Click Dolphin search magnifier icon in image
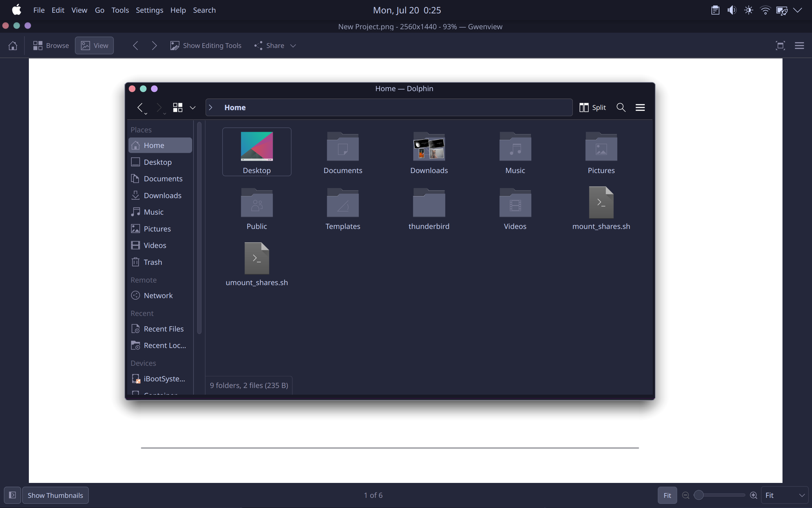 coord(621,108)
